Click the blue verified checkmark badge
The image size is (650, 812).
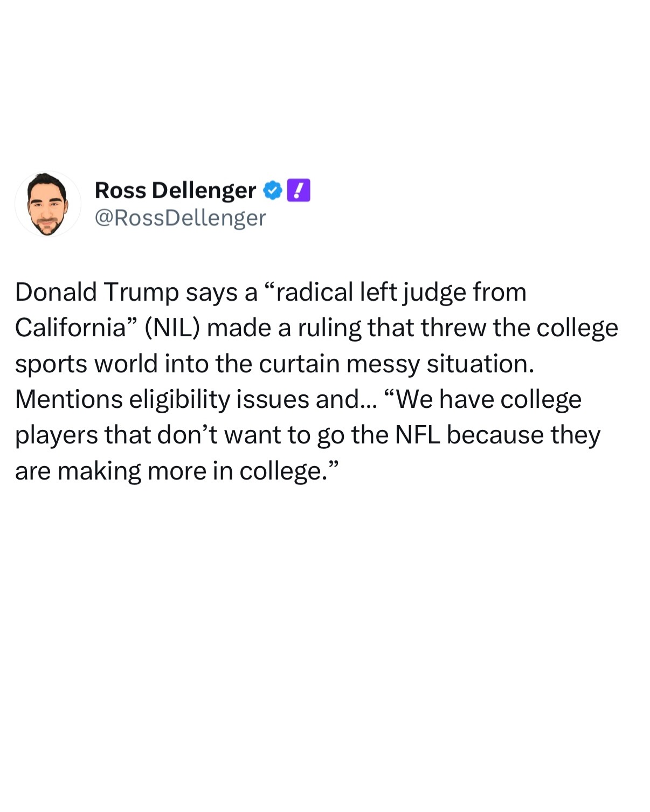pyautogui.click(x=273, y=191)
